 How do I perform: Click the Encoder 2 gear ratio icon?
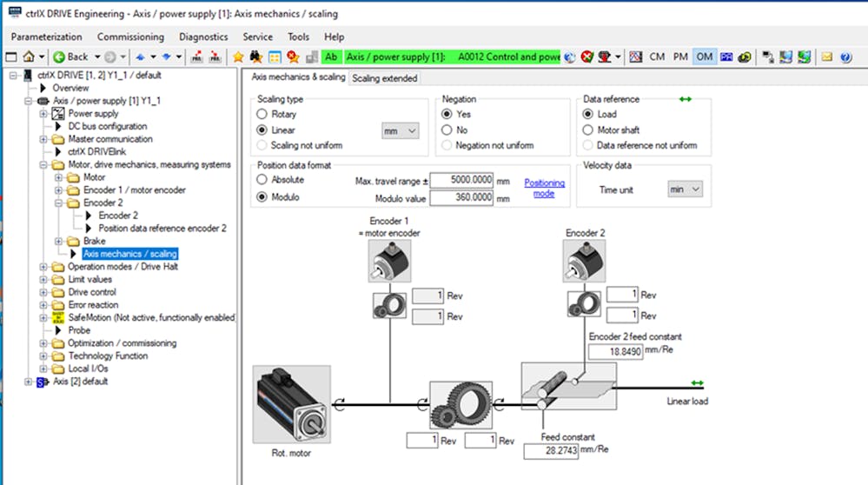click(584, 304)
